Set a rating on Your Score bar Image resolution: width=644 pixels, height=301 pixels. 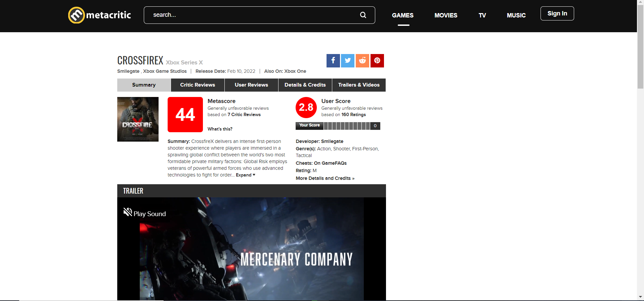(347, 126)
